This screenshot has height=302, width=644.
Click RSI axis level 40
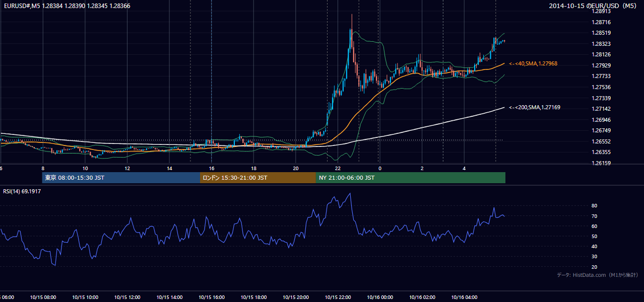[x=594, y=246]
